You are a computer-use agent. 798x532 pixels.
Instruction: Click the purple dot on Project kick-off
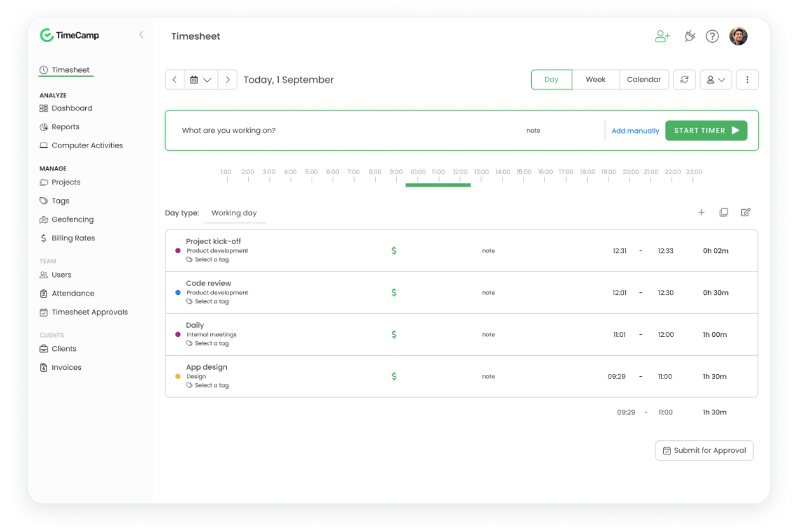click(x=177, y=250)
